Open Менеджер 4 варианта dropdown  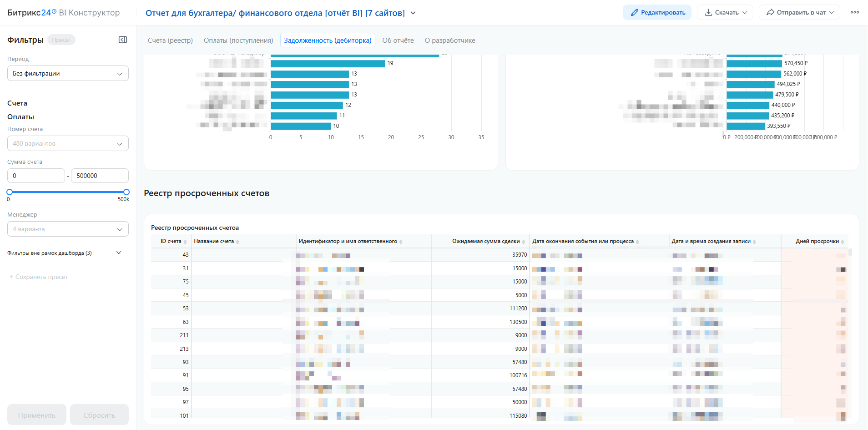pyautogui.click(x=68, y=229)
